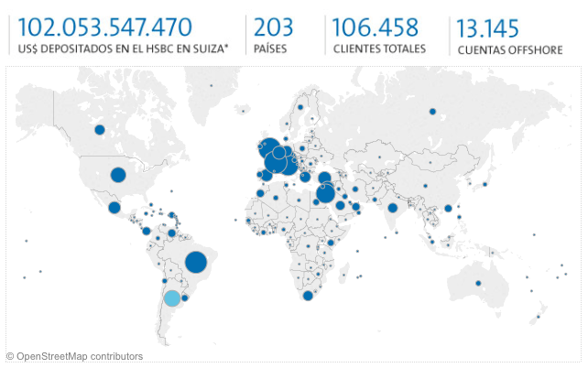588x368 pixels.
Task: Select the Canada bubble
Action: tap(100, 130)
